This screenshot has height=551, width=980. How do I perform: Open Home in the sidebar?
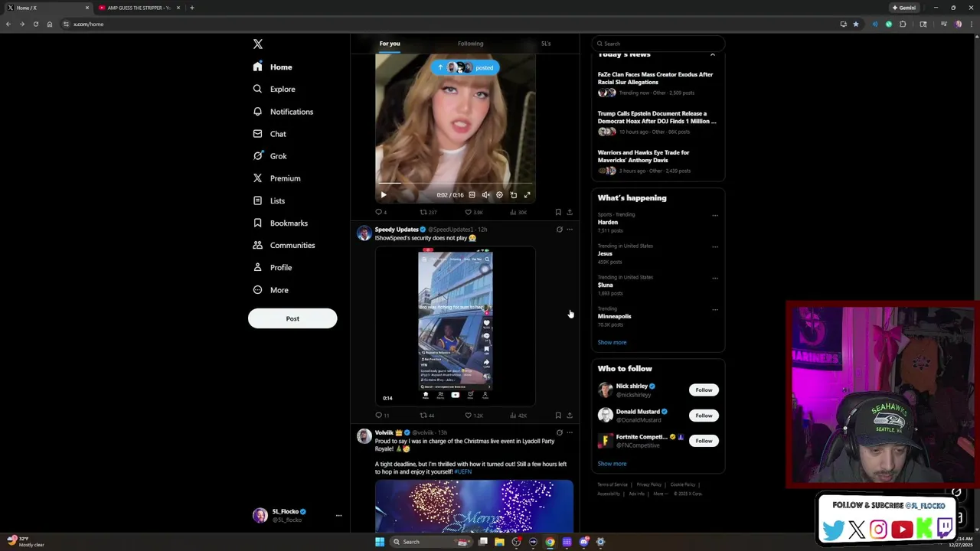tap(273, 67)
